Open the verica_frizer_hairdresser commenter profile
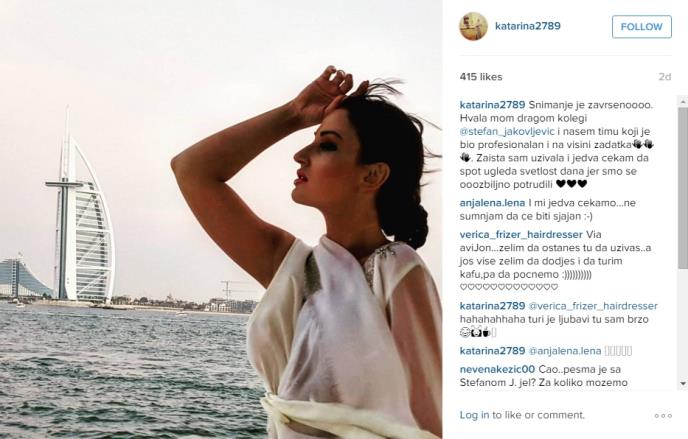 pyautogui.click(x=521, y=235)
